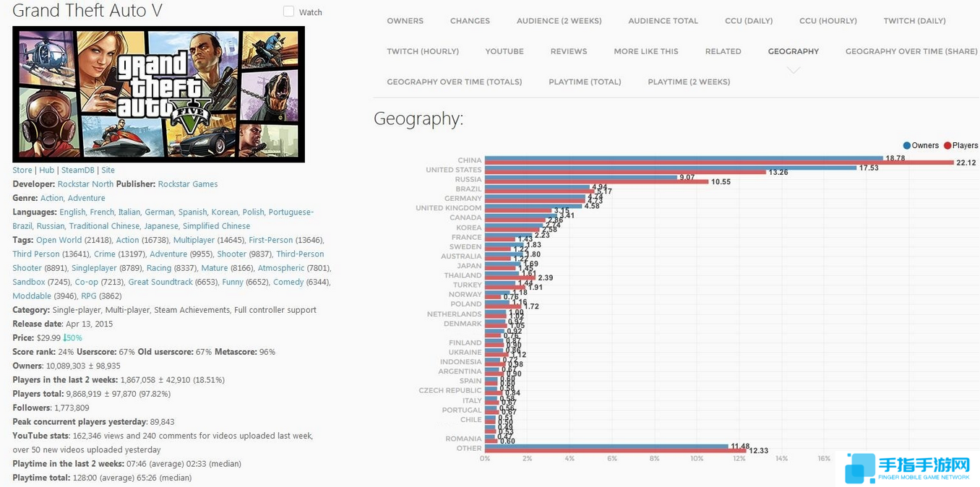Viewport: 980px width, 487px height.
Task: Click the Multiplayer tag
Action: pos(194,240)
